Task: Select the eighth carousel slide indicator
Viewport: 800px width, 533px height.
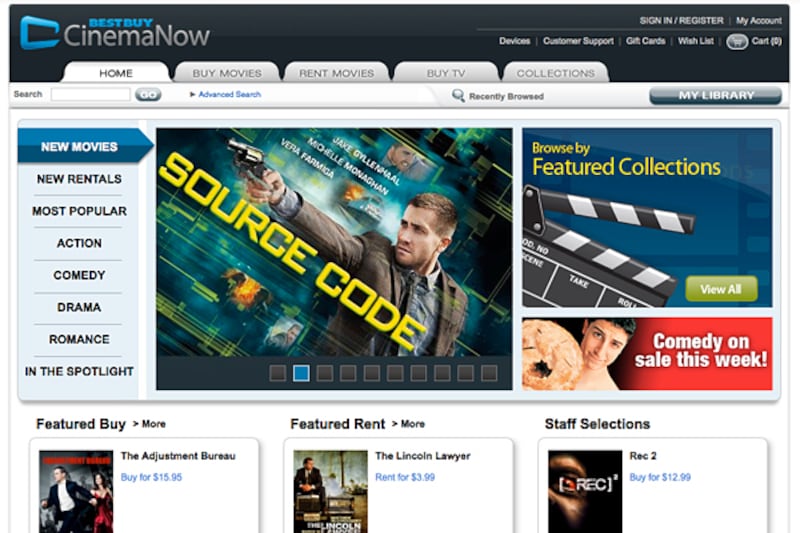Action: pos(442,373)
